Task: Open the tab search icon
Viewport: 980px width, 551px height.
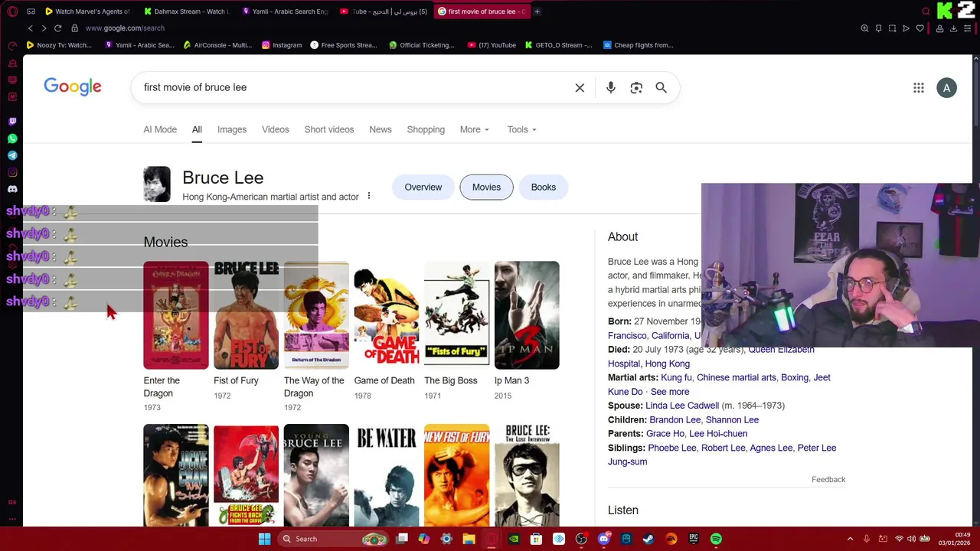Action: click(x=926, y=11)
